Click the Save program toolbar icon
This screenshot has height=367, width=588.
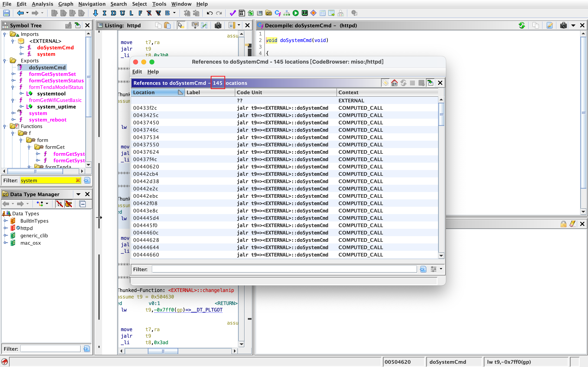pos(7,13)
